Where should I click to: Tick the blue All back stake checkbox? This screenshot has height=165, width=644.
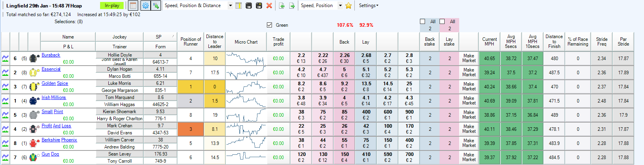click(x=423, y=22)
